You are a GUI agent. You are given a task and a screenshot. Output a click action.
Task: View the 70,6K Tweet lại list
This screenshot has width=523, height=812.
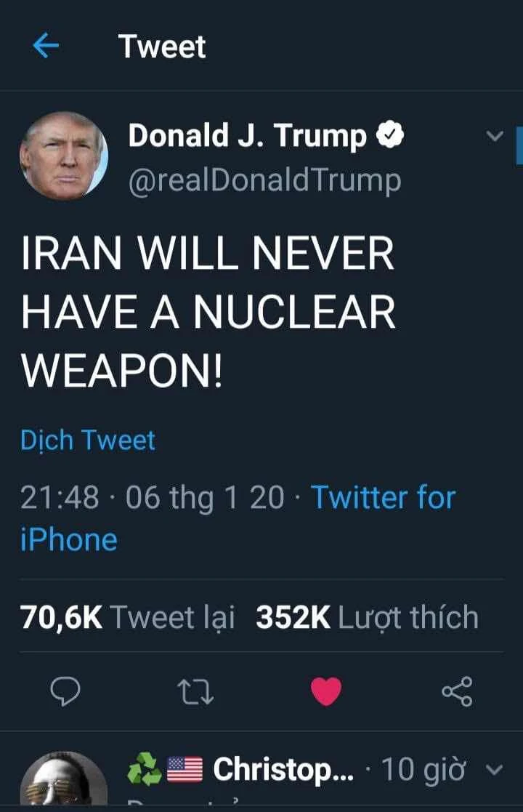128,617
